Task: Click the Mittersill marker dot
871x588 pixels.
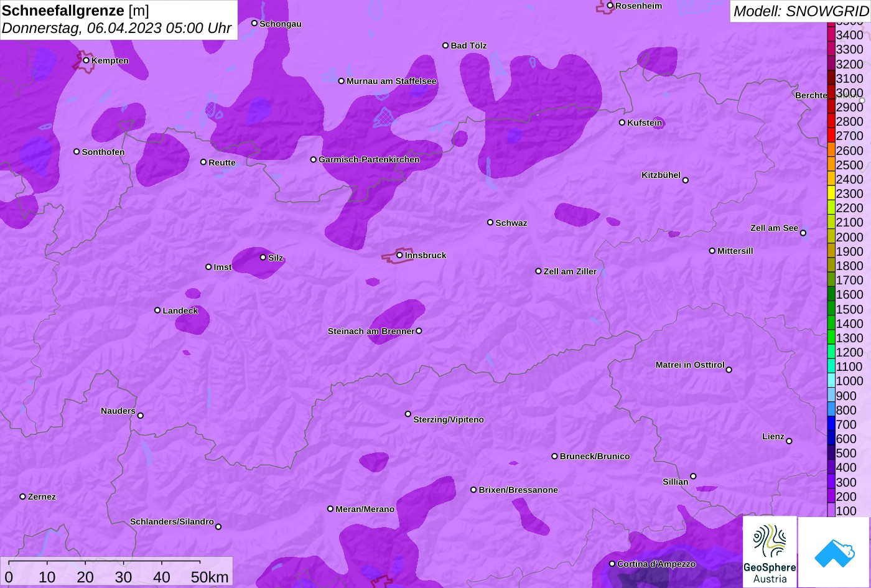Action: [712, 251]
